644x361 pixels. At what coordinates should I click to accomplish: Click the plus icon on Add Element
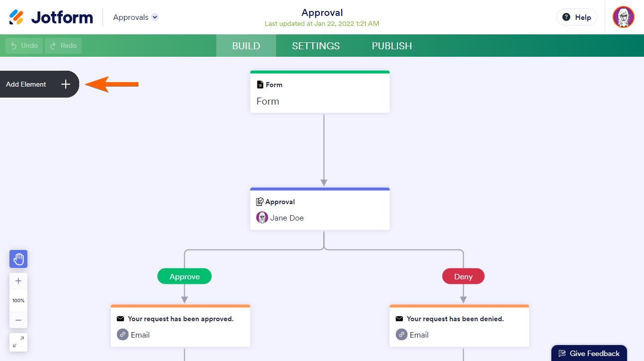coord(66,84)
